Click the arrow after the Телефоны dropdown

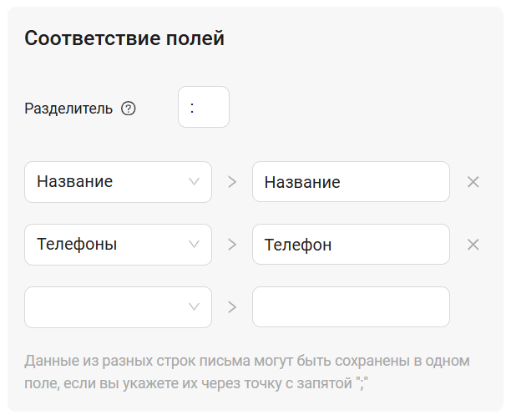[232, 245]
